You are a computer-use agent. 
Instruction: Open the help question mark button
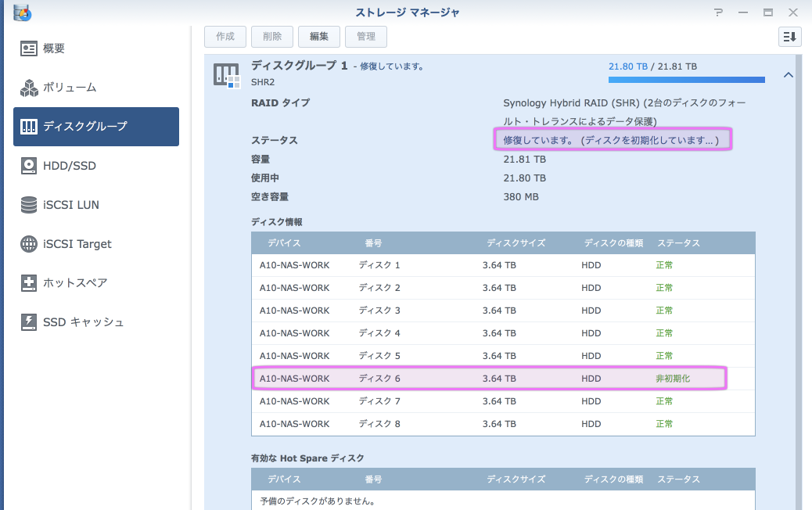718,12
